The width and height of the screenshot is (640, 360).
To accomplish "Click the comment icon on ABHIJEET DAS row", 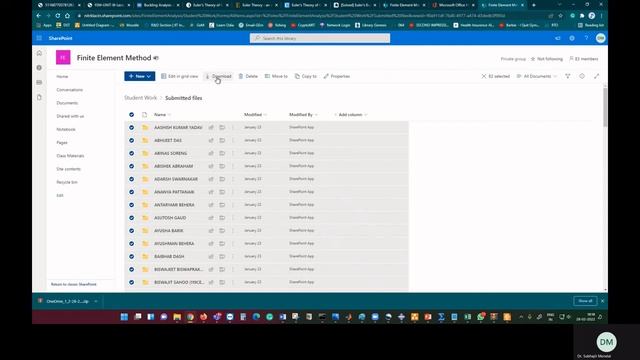I will click(x=222, y=140).
